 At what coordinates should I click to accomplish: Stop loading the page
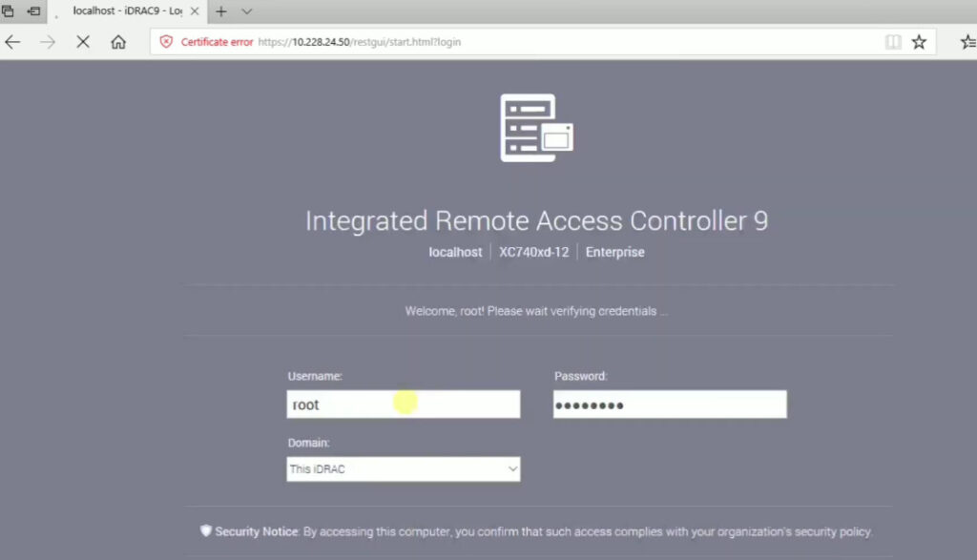point(83,42)
